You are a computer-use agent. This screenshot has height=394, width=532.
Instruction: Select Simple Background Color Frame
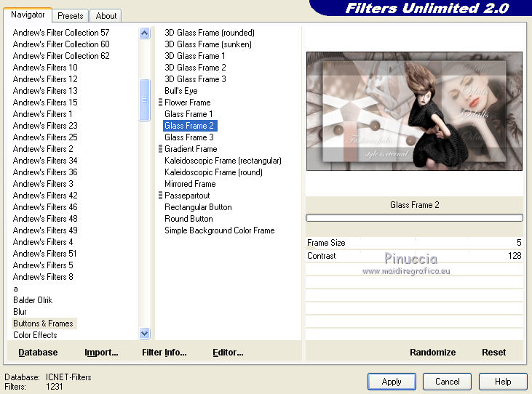pyautogui.click(x=220, y=230)
